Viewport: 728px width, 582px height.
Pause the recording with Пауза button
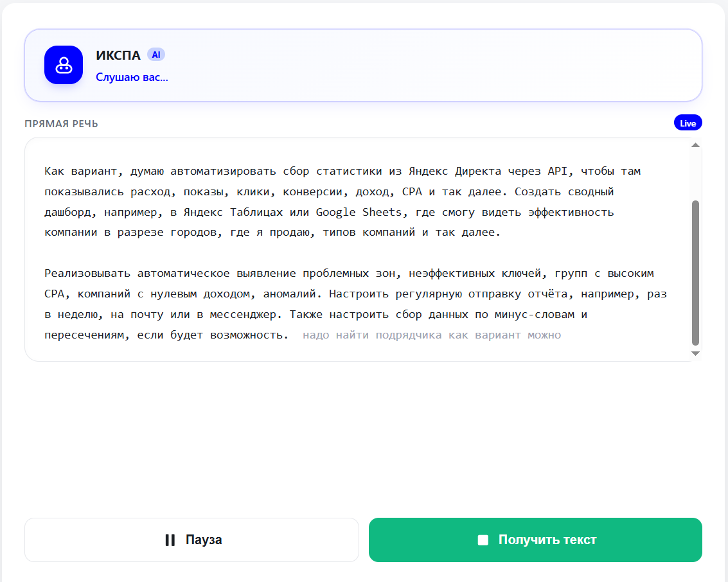click(x=191, y=540)
